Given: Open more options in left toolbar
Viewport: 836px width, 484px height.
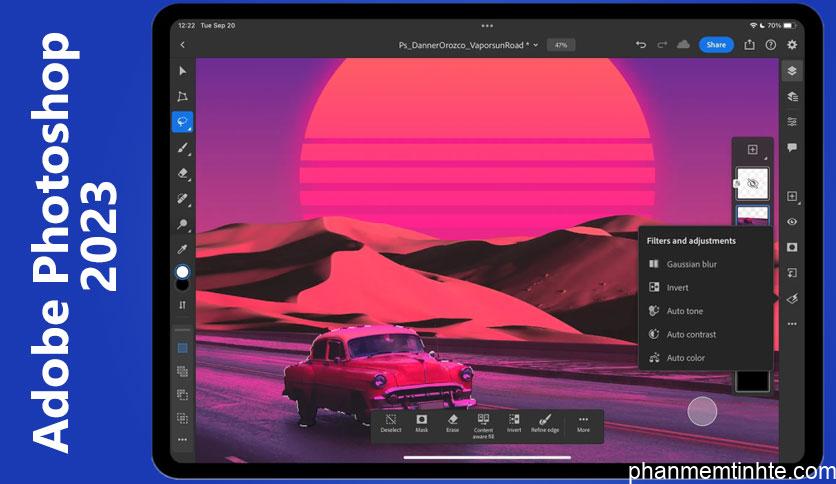Looking at the screenshot, I should 182,440.
